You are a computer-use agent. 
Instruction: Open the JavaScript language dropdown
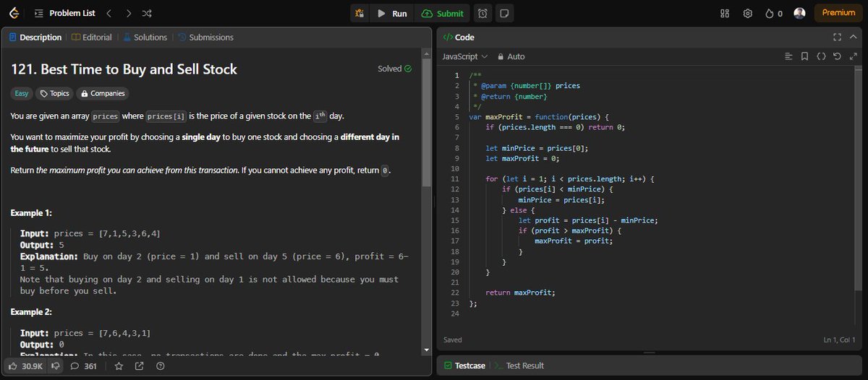click(465, 56)
